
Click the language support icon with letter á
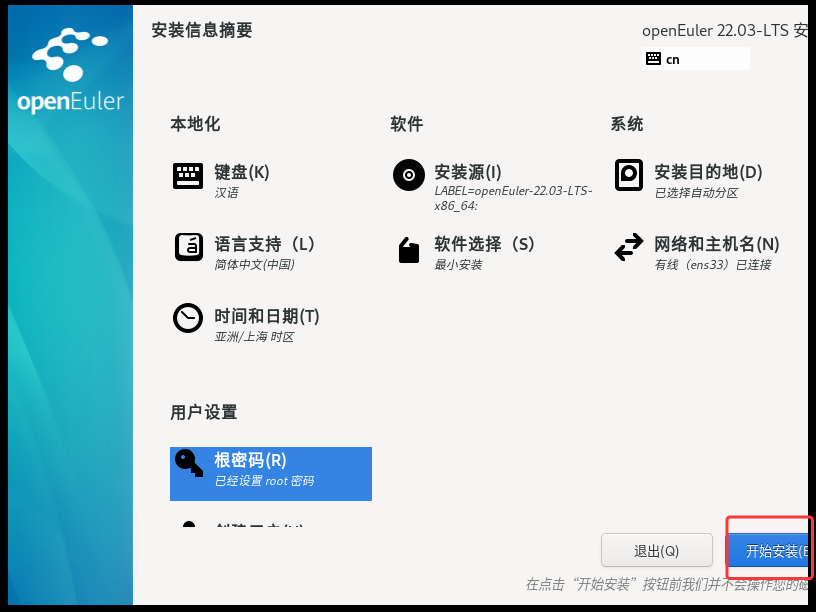(x=188, y=247)
